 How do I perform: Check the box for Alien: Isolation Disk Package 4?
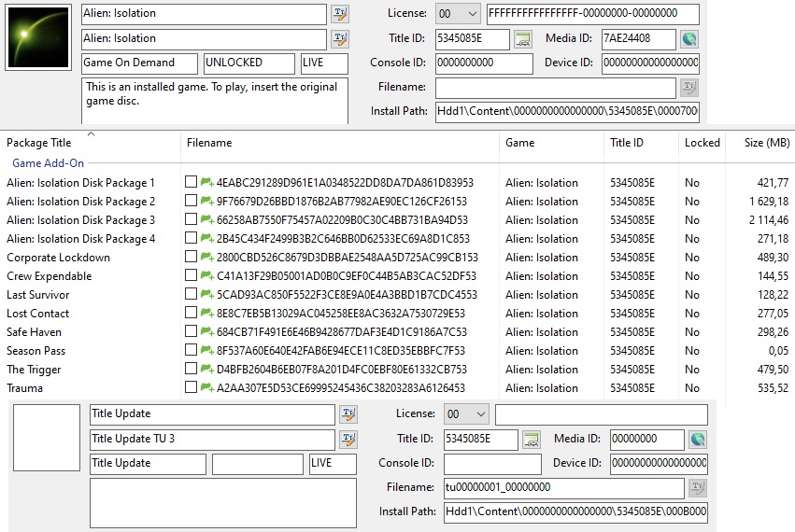191,238
